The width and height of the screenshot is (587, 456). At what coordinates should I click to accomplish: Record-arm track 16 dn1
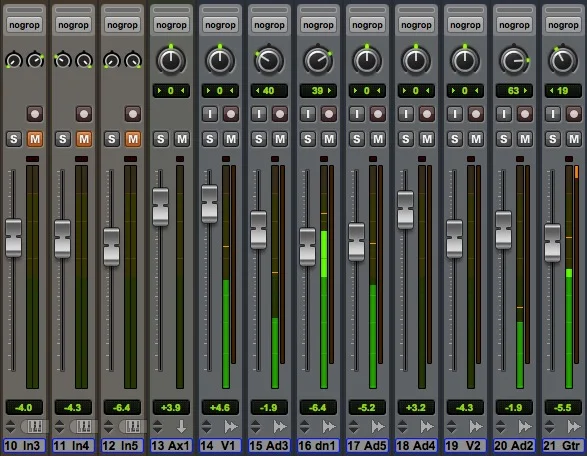point(329,114)
